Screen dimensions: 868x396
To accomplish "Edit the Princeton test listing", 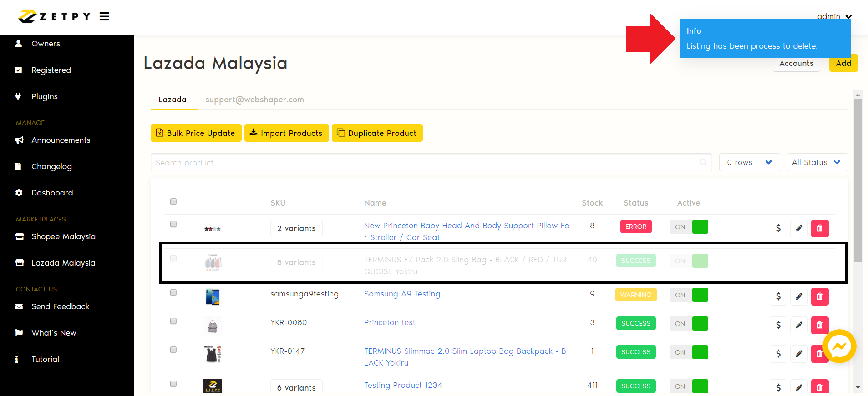I will pos(799,325).
